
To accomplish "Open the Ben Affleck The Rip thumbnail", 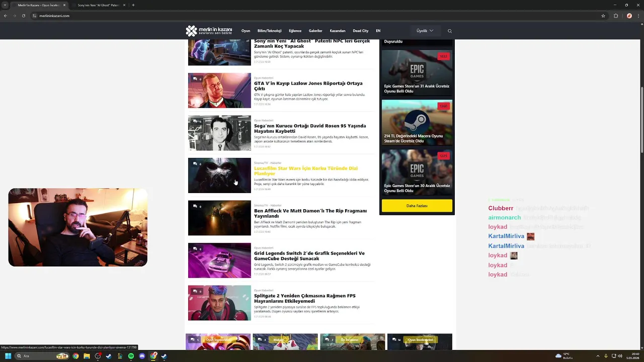I will (x=219, y=218).
